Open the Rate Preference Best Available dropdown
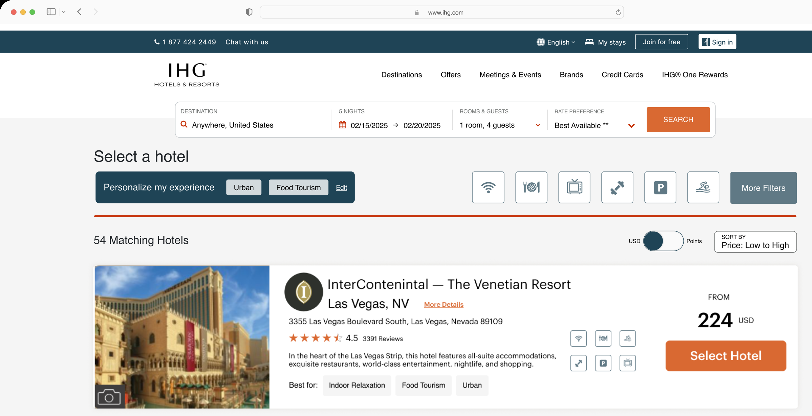The width and height of the screenshot is (812, 416). coord(594,120)
